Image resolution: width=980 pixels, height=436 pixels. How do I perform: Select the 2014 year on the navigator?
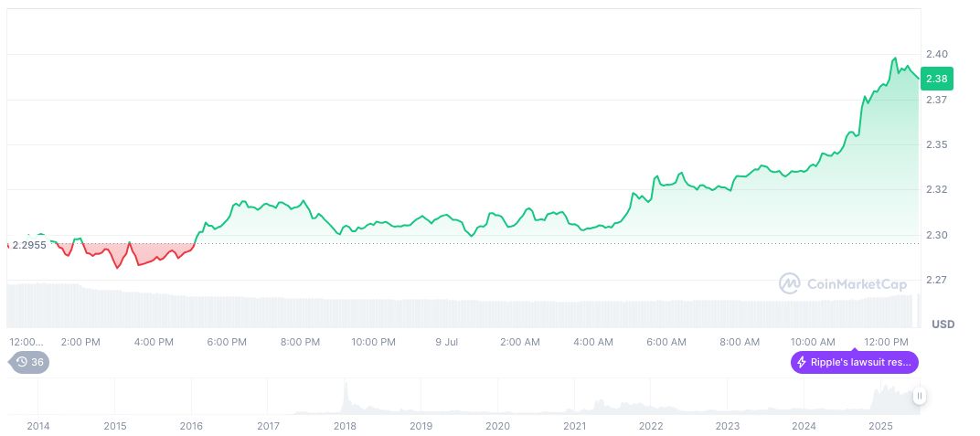(38, 426)
